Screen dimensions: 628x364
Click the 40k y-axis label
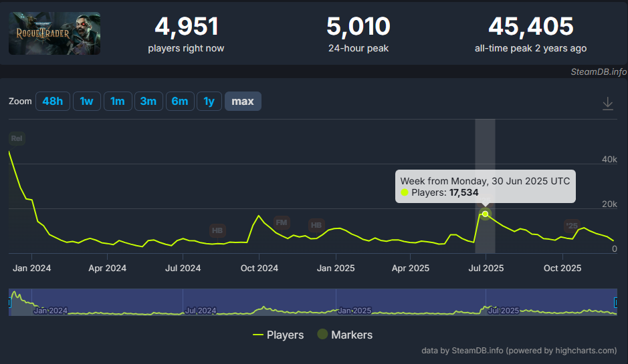[609, 159]
